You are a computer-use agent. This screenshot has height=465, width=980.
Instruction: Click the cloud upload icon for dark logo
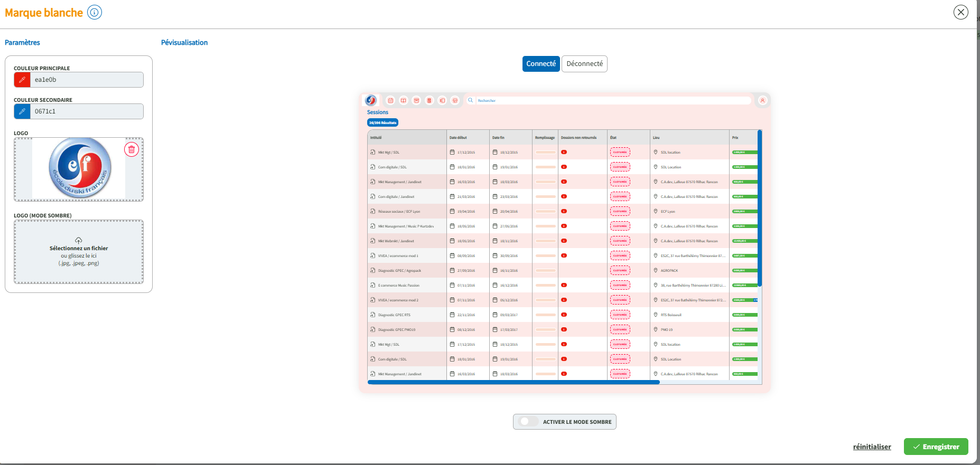[x=79, y=240]
